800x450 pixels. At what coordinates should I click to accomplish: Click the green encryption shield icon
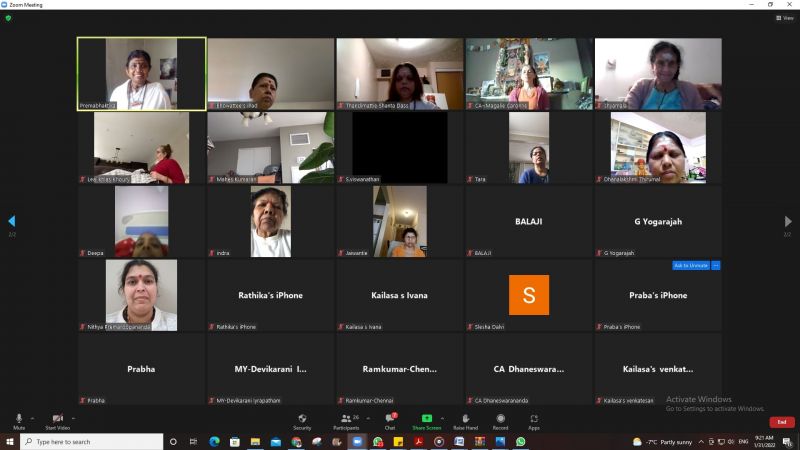(x=8, y=17)
